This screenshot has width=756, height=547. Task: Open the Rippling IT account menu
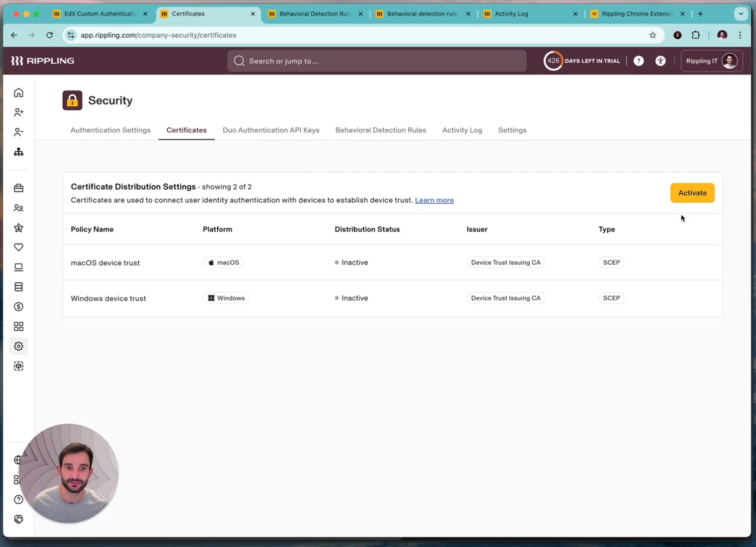712,61
